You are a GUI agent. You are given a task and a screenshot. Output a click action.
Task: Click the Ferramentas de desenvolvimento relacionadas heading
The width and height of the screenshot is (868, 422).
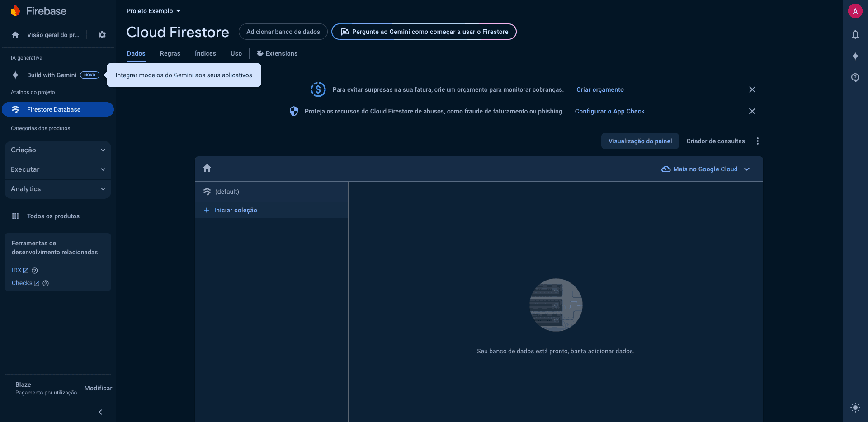click(55, 248)
